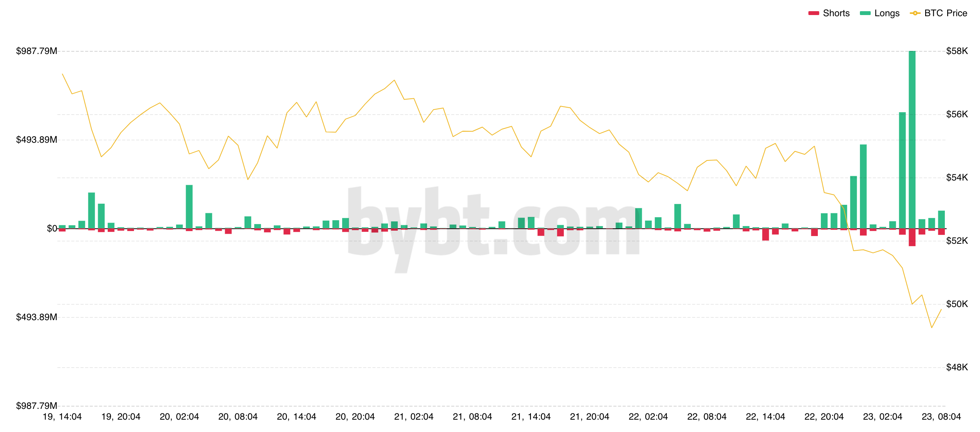Image resolution: width=980 pixels, height=432 pixels.
Task: Select the upper $493.89M left axis label
Action: tap(37, 140)
